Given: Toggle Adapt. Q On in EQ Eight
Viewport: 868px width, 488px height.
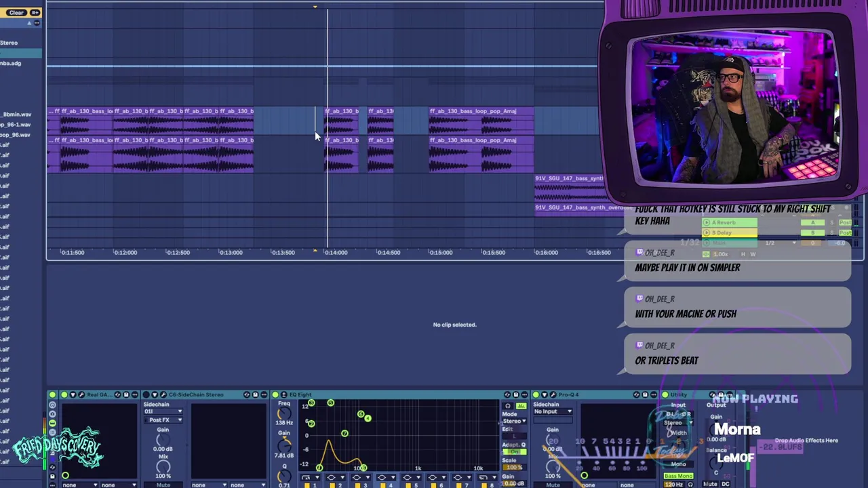Looking at the screenshot, I should coord(514,451).
